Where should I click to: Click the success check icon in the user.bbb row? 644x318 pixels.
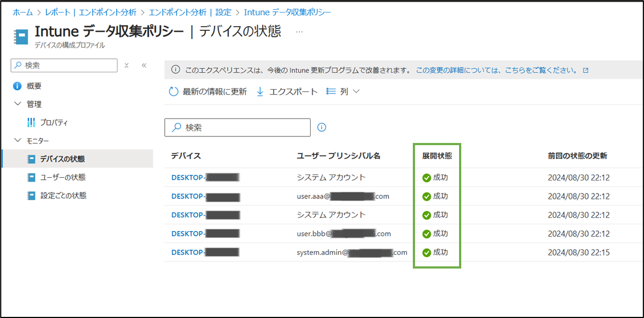pyautogui.click(x=426, y=234)
